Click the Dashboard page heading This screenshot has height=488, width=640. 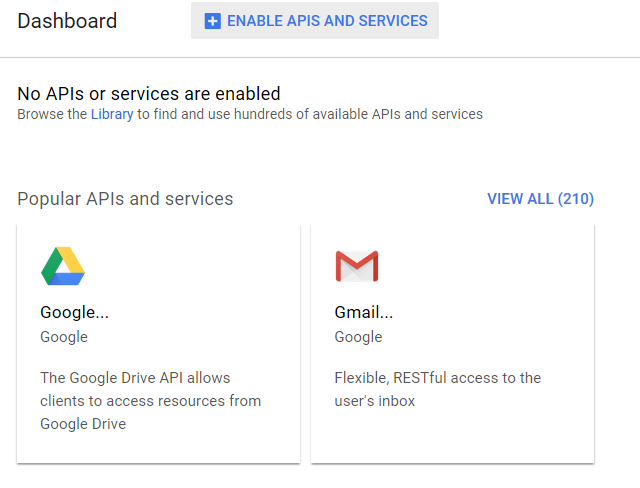click(x=67, y=21)
